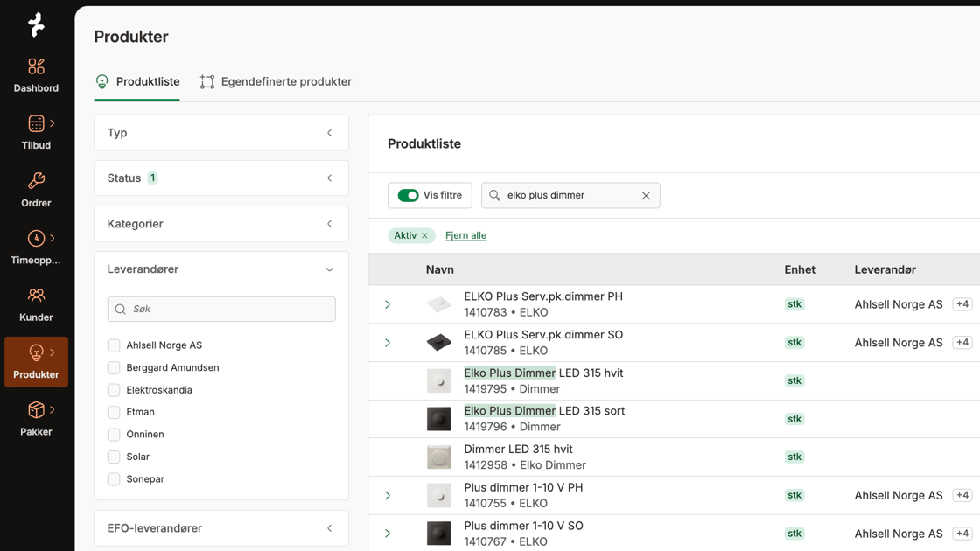Go to Ordrer section
Screen dimensions: 980x551
pyautogui.click(x=36, y=190)
